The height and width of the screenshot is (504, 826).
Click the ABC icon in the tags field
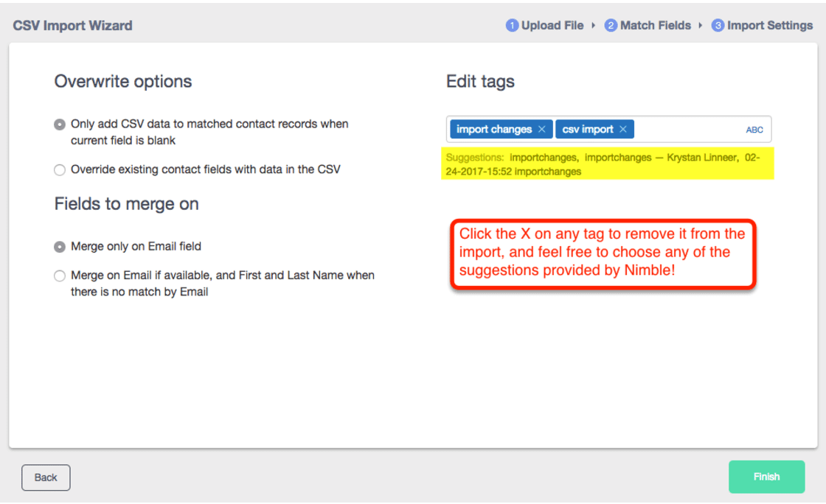[754, 130]
